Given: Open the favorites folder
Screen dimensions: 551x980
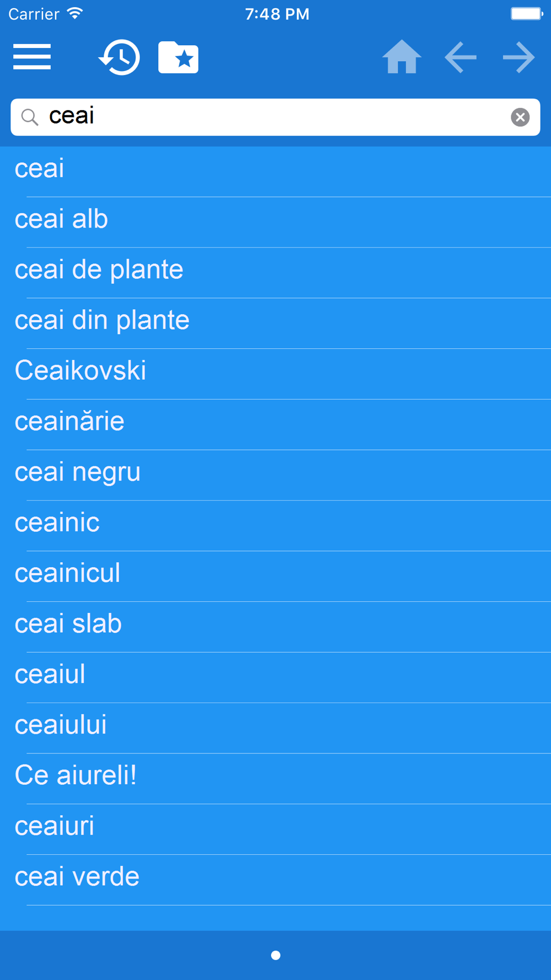Looking at the screenshot, I should 178,57.
